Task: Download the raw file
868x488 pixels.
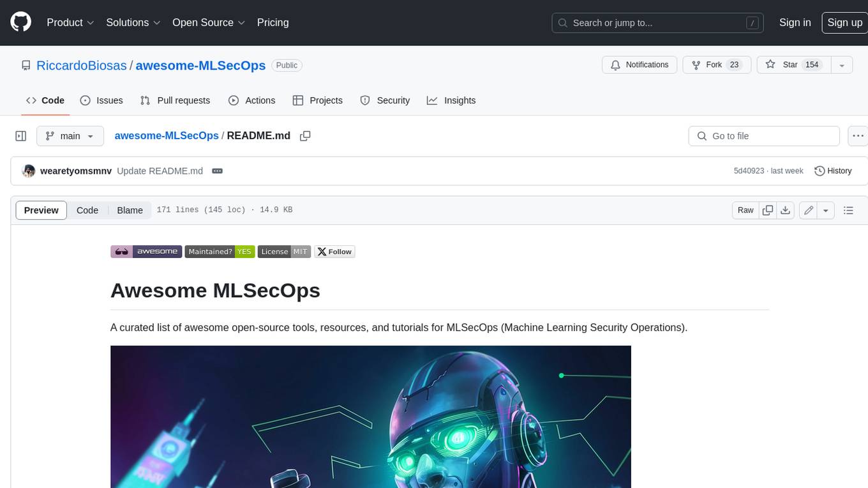Action: (x=786, y=210)
